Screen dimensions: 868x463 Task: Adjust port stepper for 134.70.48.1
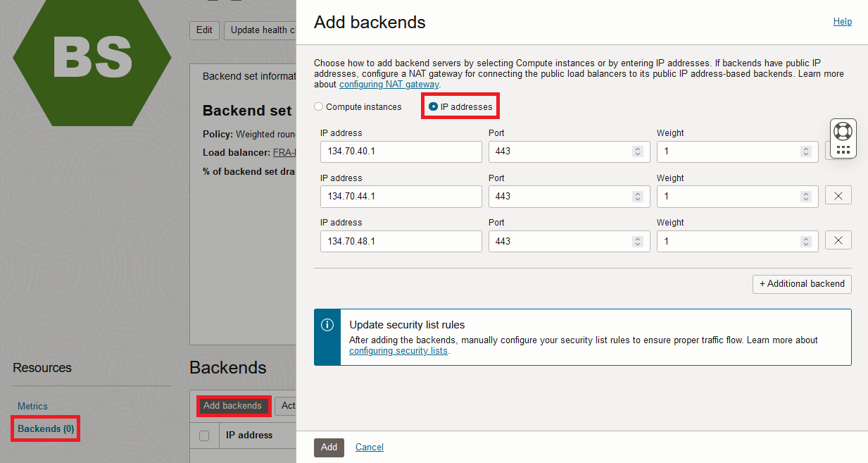pos(638,241)
